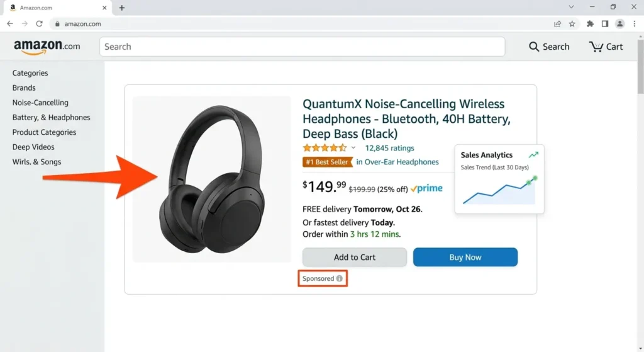The height and width of the screenshot is (352, 644).
Task: Expand the tab search chevron in title bar
Action: point(571,7)
